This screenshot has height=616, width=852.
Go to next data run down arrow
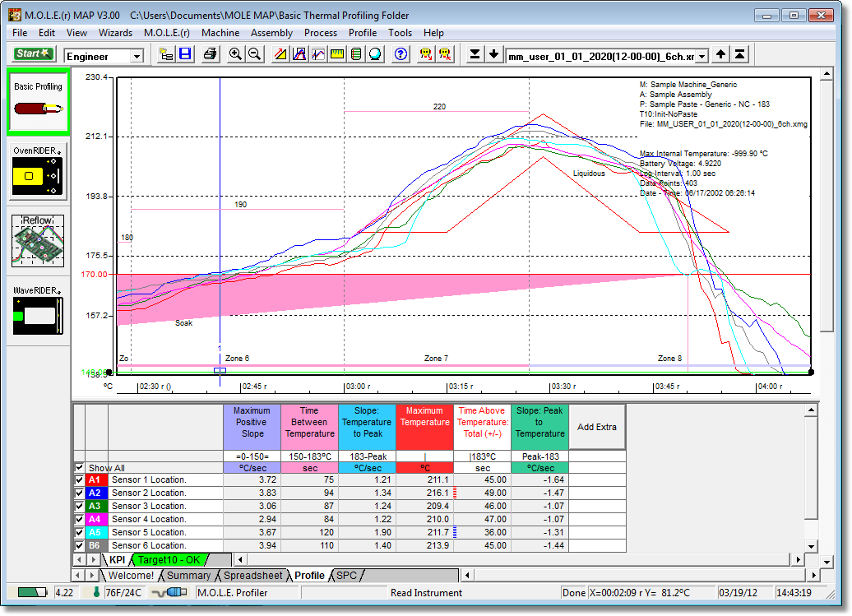[x=494, y=54]
